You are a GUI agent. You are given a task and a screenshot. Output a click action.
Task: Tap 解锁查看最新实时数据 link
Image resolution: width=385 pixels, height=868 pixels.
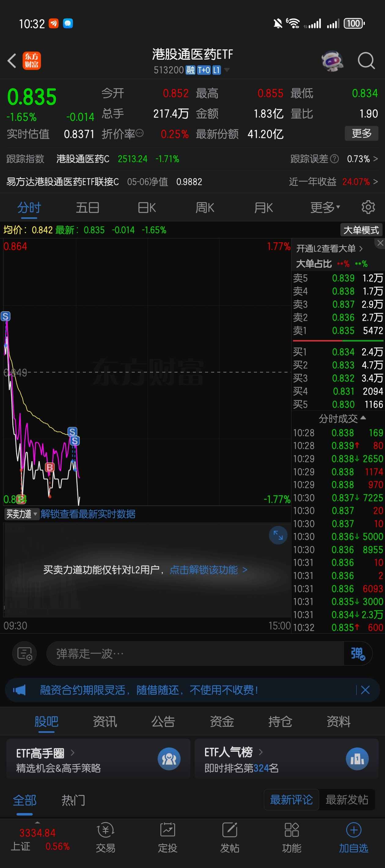88,514
